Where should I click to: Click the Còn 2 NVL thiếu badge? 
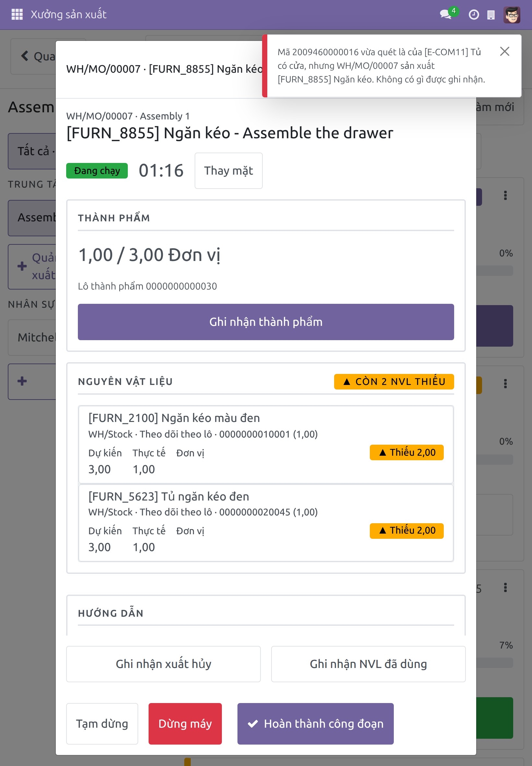pos(394,381)
